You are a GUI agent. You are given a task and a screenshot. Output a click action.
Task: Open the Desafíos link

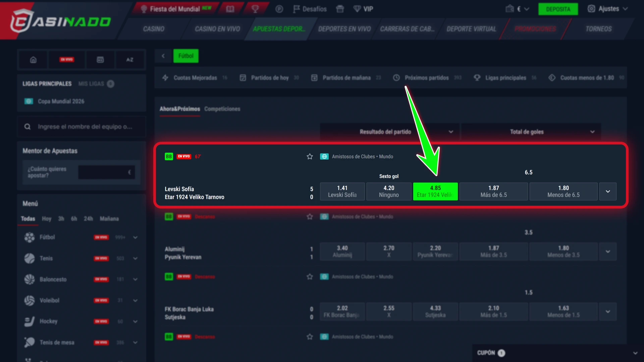click(310, 9)
